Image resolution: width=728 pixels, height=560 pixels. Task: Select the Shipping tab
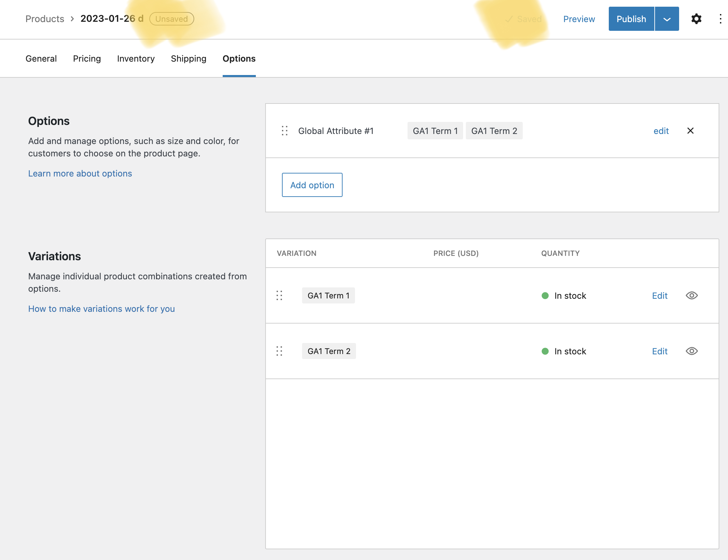(x=188, y=59)
